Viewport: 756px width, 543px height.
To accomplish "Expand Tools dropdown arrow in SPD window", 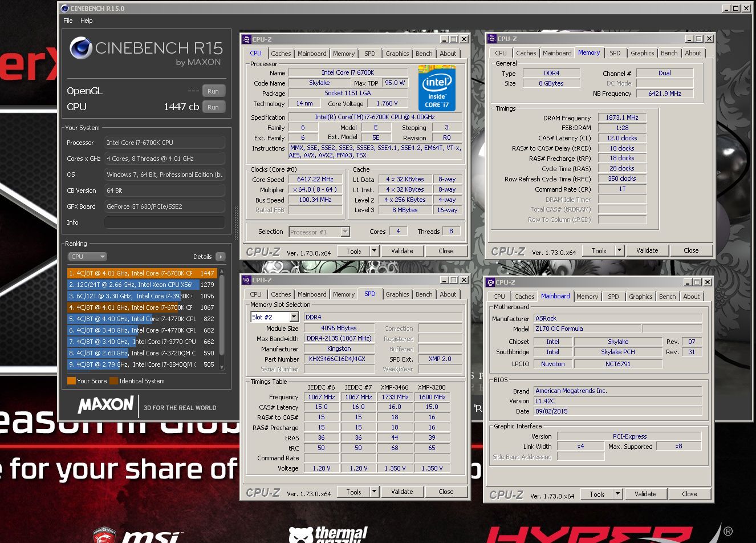I will [374, 492].
